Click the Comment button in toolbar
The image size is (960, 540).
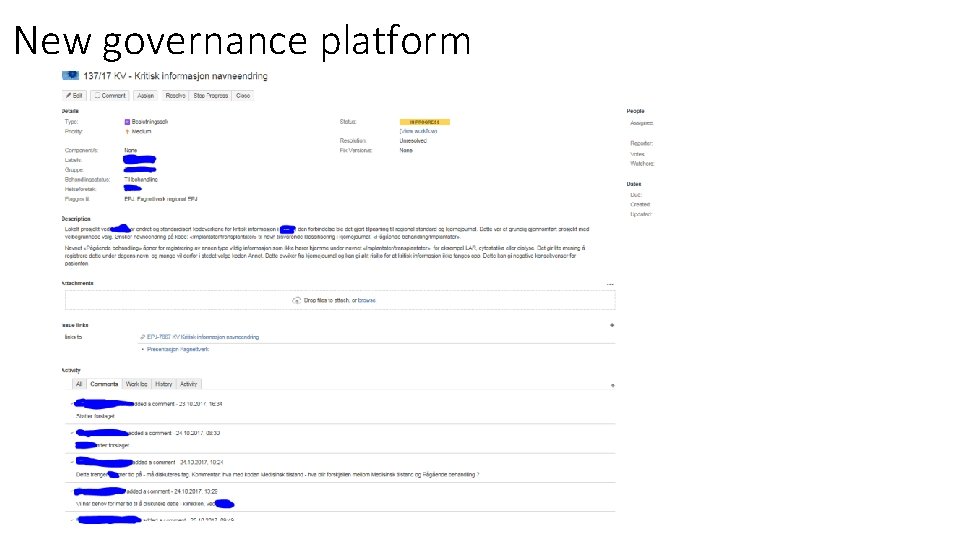tap(110, 96)
